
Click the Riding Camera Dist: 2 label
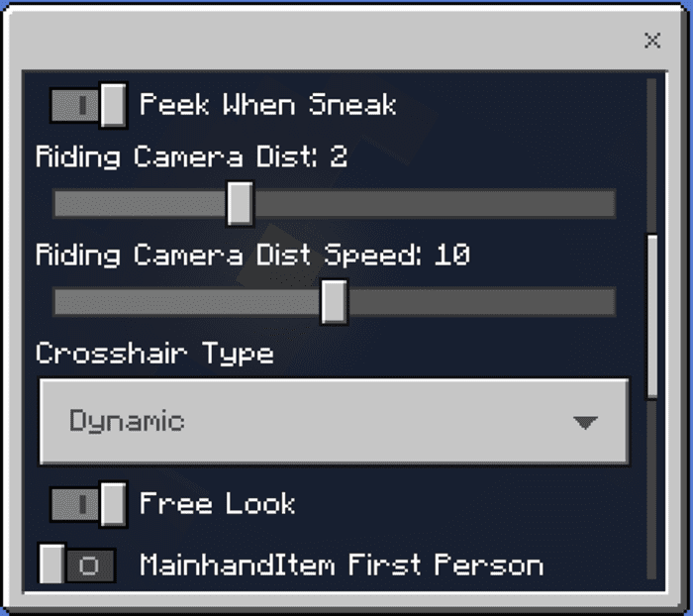(x=191, y=157)
